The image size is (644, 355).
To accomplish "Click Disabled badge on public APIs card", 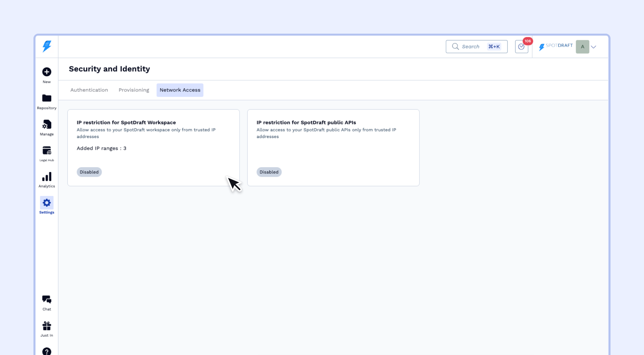I will click(269, 172).
